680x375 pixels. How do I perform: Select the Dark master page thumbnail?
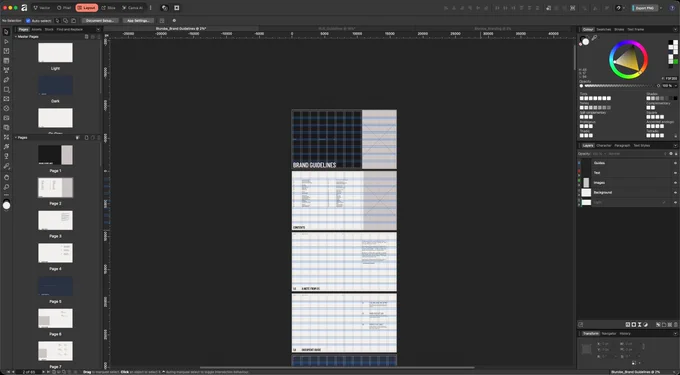pos(56,85)
